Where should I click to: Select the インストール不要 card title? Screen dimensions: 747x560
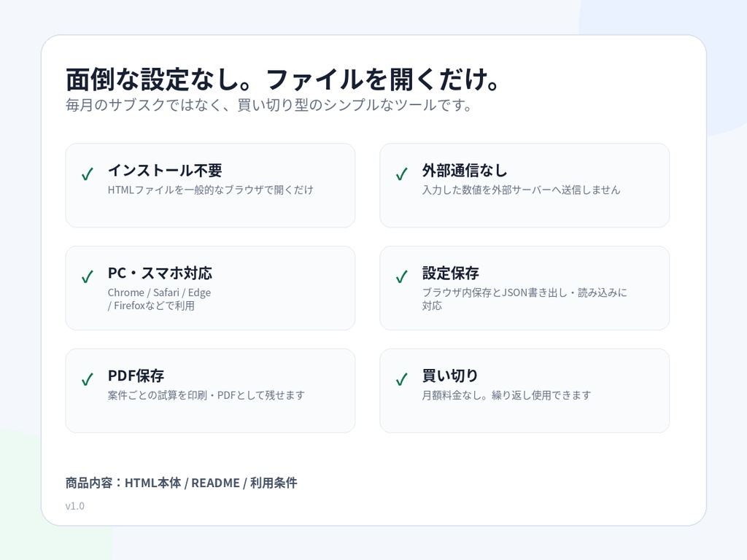coord(165,171)
